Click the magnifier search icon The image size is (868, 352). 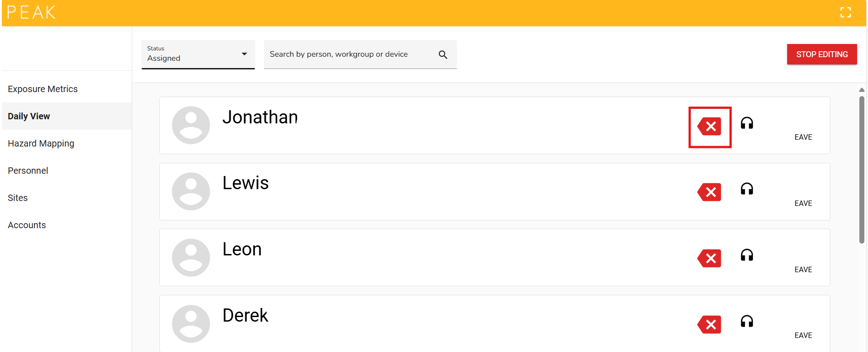click(x=443, y=55)
